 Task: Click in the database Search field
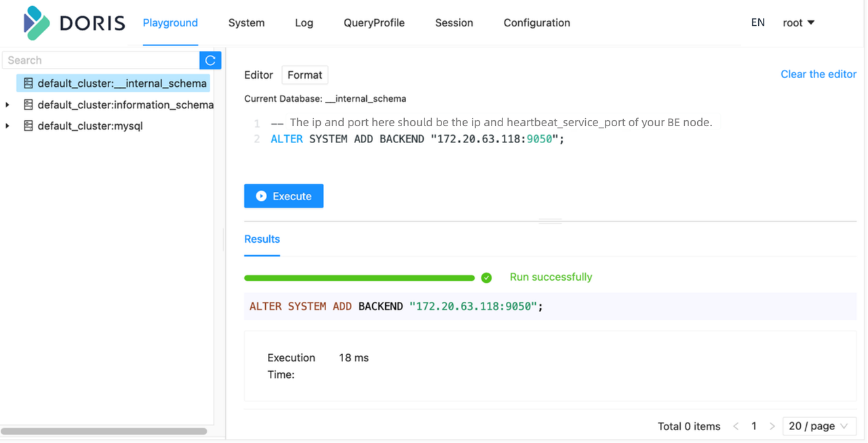click(100, 60)
